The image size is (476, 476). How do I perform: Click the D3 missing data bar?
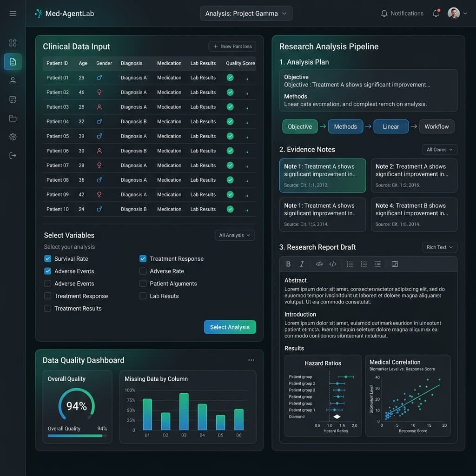pos(184,412)
